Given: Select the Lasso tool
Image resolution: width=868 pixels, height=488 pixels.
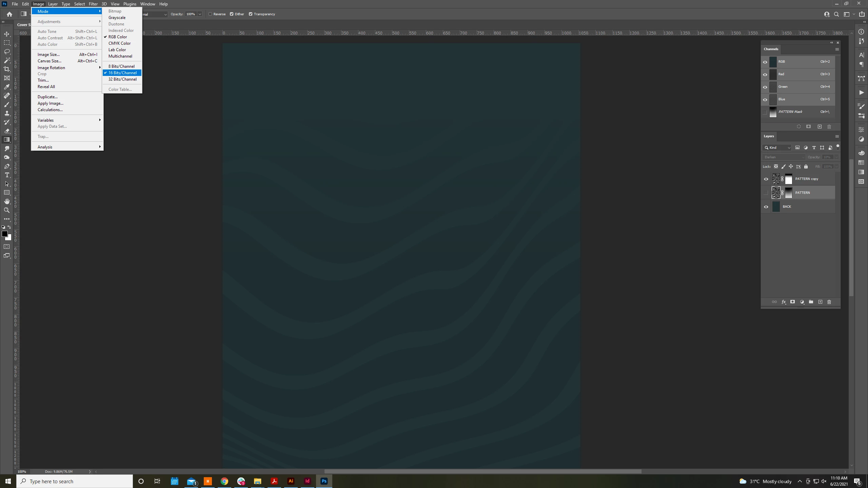Looking at the screenshot, I should pos(7,52).
